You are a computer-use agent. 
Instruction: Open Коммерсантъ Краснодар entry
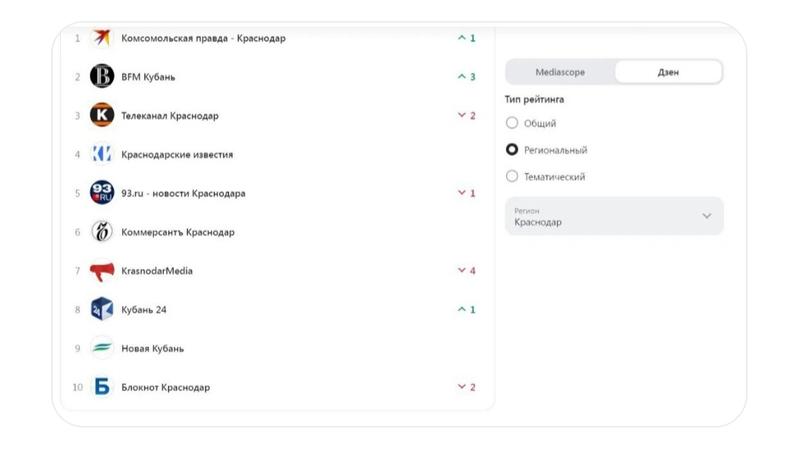[x=178, y=232]
